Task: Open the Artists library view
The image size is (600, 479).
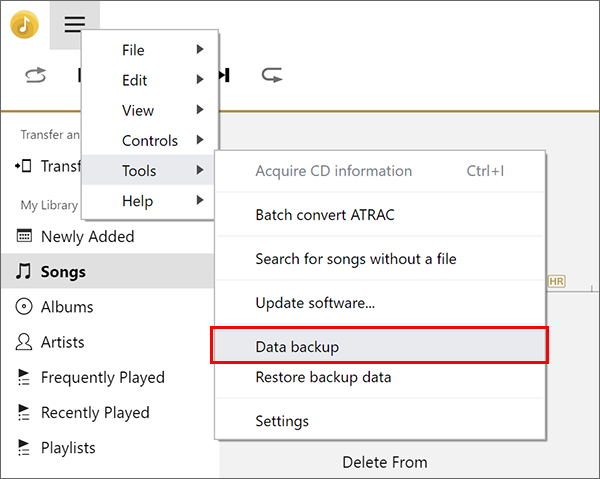Action: point(63,342)
